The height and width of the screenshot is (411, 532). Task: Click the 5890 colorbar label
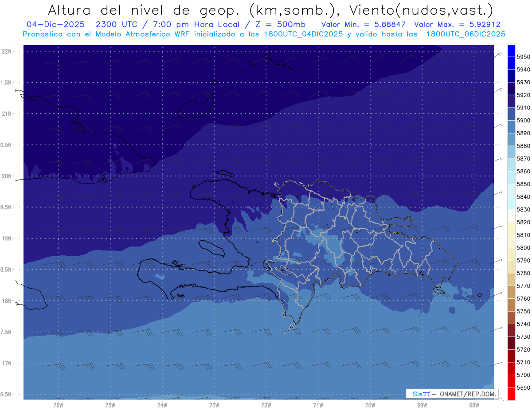[524, 133]
